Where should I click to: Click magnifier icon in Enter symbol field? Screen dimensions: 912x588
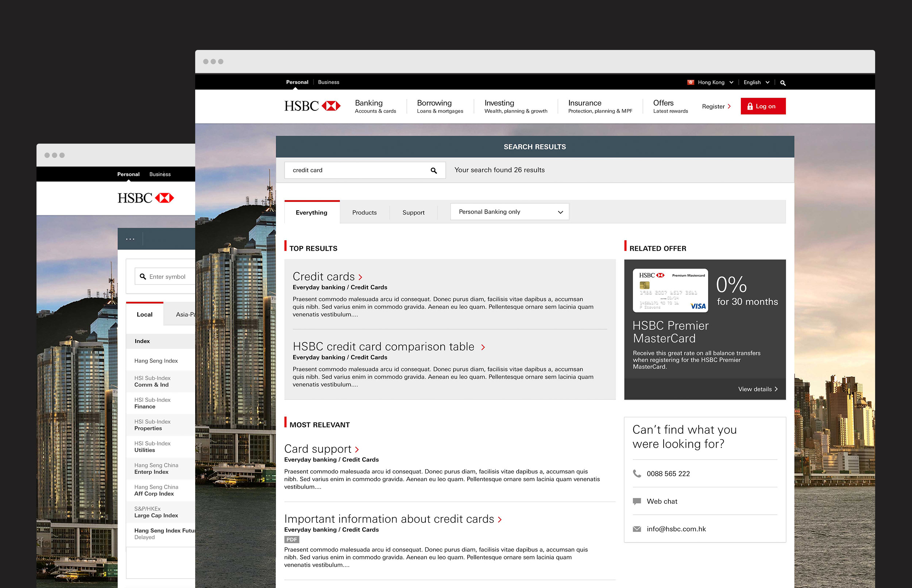coord(143,276)
